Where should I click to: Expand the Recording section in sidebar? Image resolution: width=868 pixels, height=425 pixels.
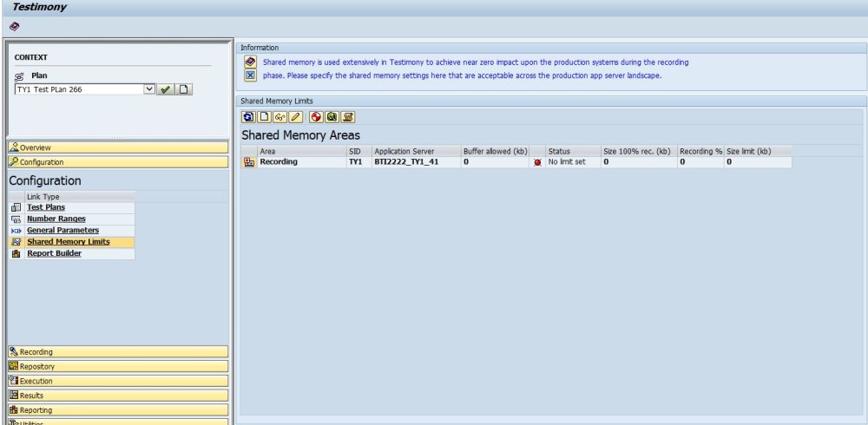118,352
